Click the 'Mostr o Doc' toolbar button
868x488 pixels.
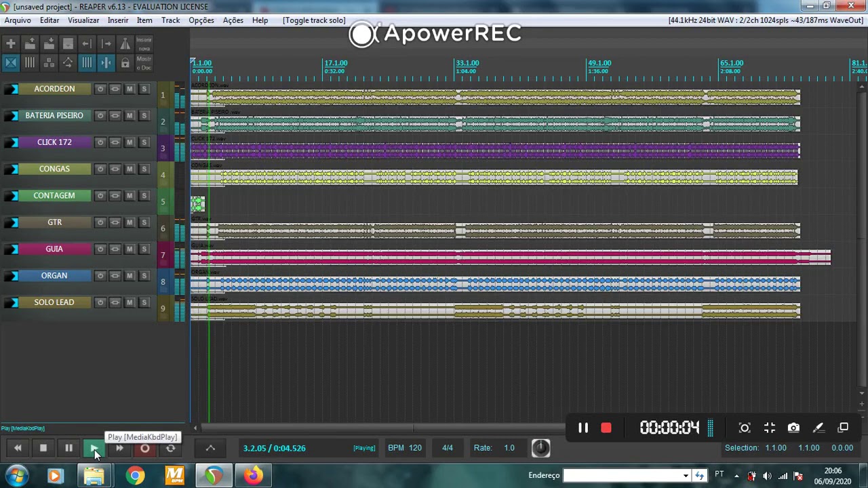point(144,62)
